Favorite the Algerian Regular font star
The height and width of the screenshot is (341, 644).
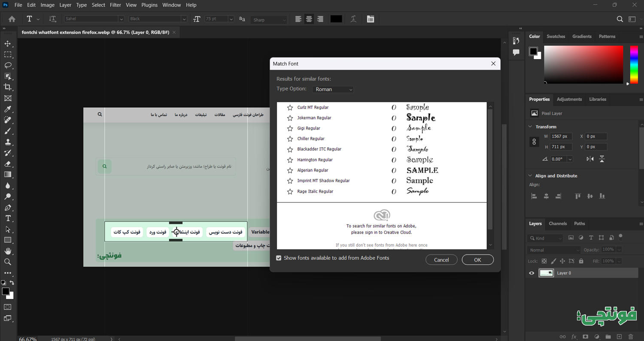[290, 170]
